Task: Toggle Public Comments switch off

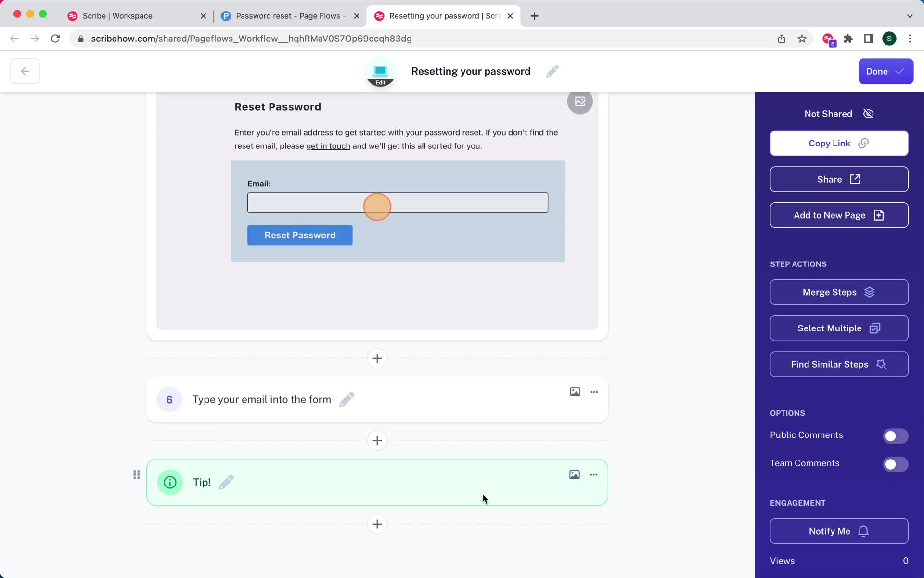Action: click(x=894, y=435)
